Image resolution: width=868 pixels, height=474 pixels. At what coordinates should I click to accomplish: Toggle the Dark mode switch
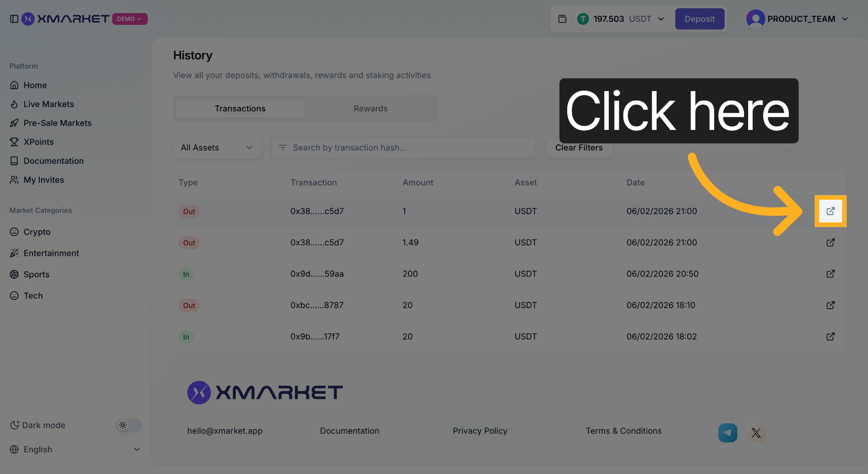point(128,425)
